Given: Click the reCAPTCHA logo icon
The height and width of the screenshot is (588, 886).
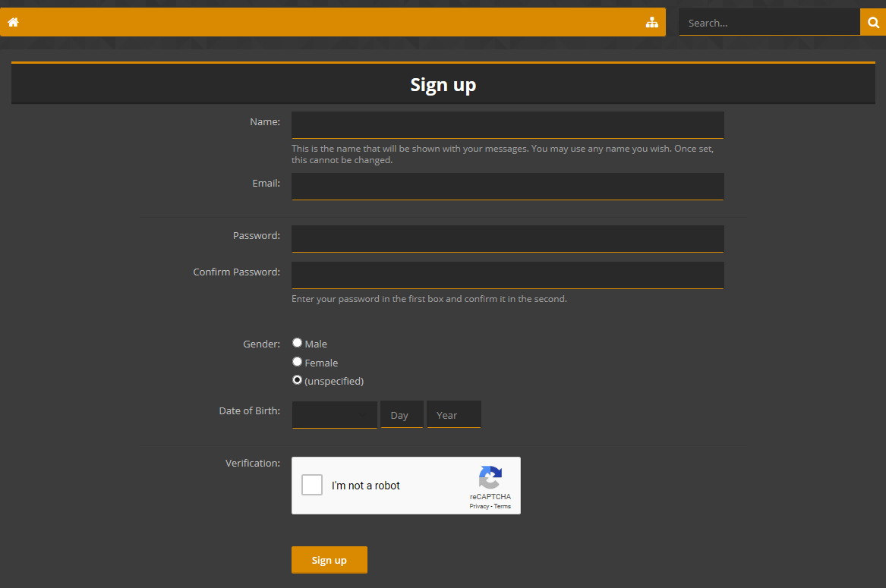Looking at the screenshot, I should (x=490, y=478).
